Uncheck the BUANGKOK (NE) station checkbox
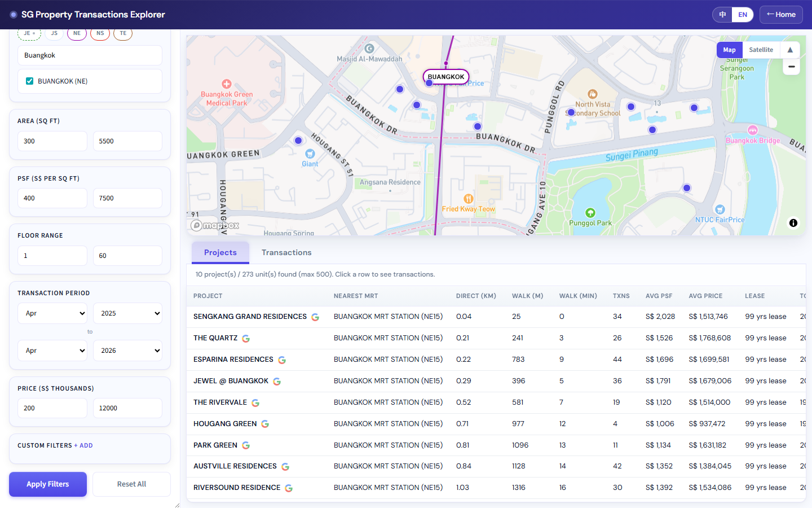This screenshot has width=812, height=508. click(x=29, y=81)
